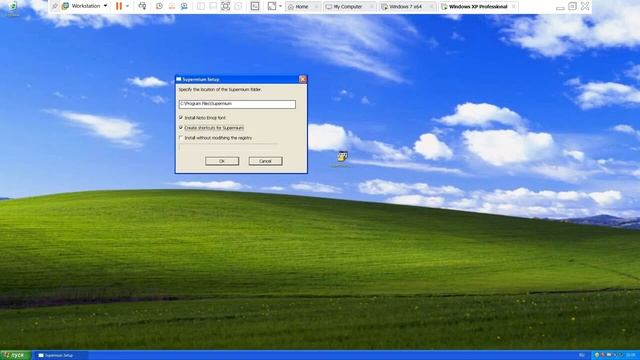Viewport: 640px width, 360px height.
Task: Expand the power options arrow beside pause
Action: click(x=127, y=6)
